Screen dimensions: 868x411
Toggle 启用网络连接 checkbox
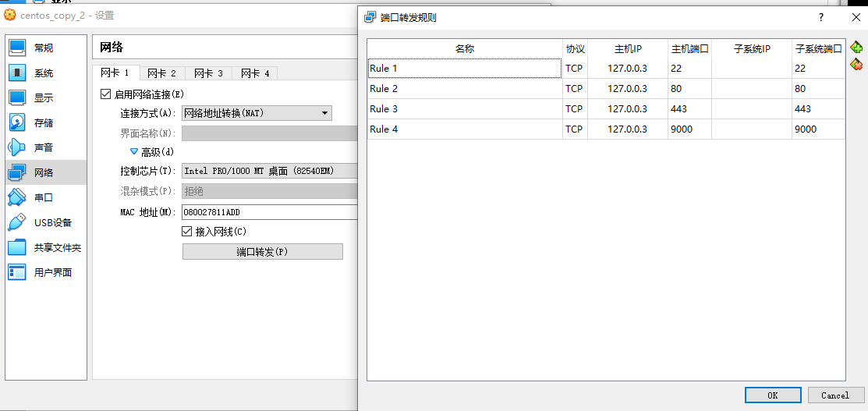106,94
